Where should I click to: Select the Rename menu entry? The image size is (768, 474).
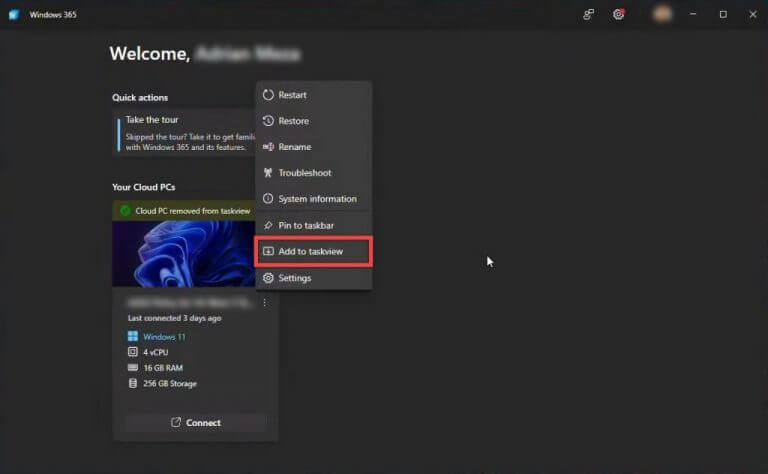pyautogui.click(x=313, y=147)
